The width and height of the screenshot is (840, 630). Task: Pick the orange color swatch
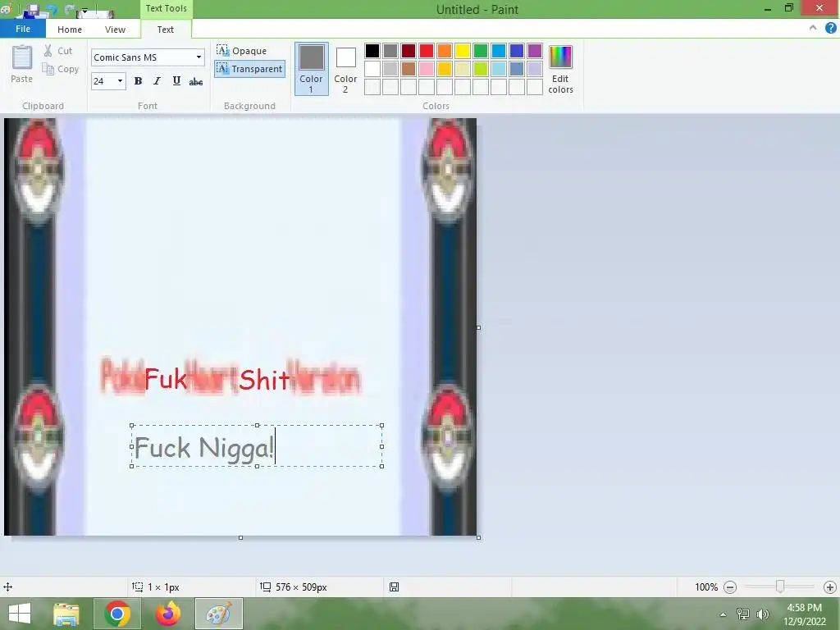pos(445,51)
